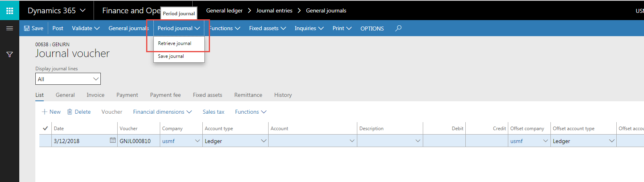
Task: Open the Account type Ledger dropdown
Action: click(263, 141)
